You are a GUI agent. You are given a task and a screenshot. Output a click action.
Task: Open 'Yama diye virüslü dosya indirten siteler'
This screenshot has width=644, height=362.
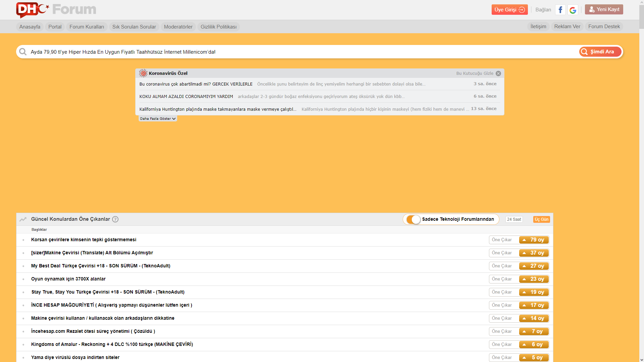pyautogui.click(x=75, y=357)
